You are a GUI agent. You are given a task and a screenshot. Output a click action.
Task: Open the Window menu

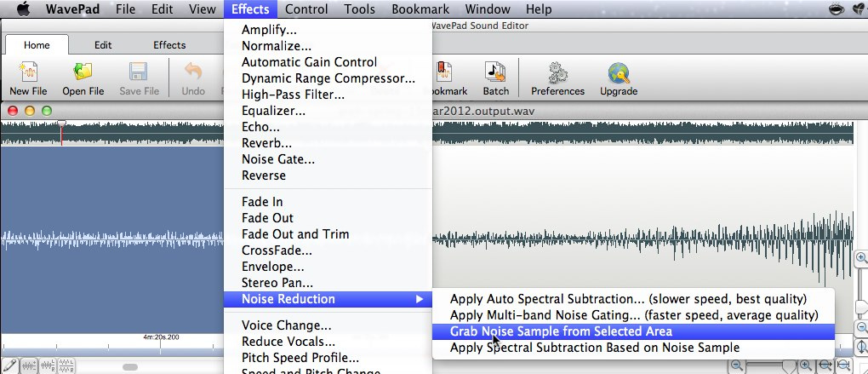[x=488, y=9]
